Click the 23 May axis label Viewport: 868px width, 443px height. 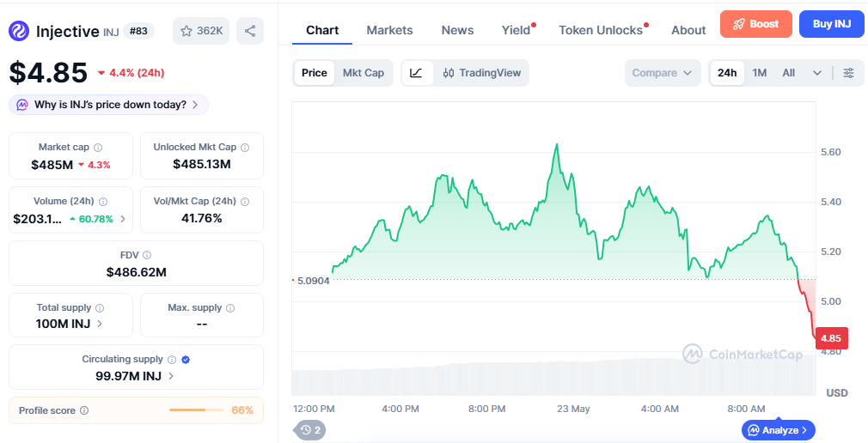(573, 410)
